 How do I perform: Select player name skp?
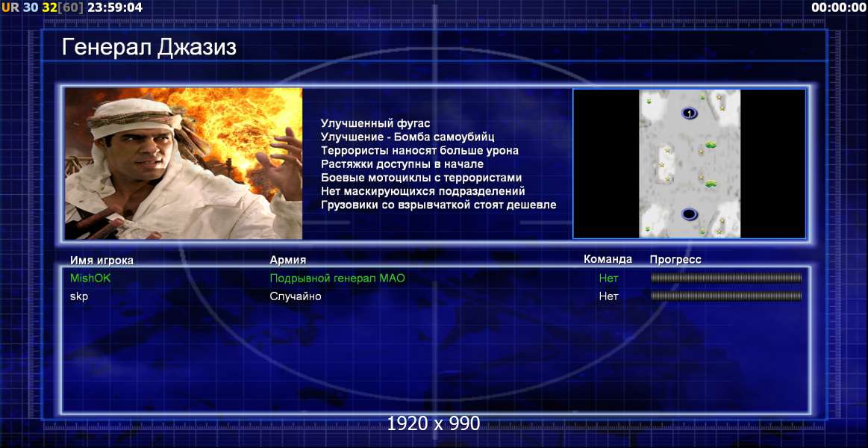[79, 297]
